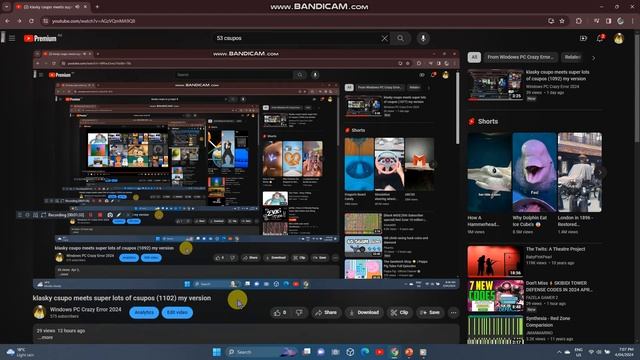Open the uploader's channel avatar
This screenshot has width=640, height=360.
(40, 312)
